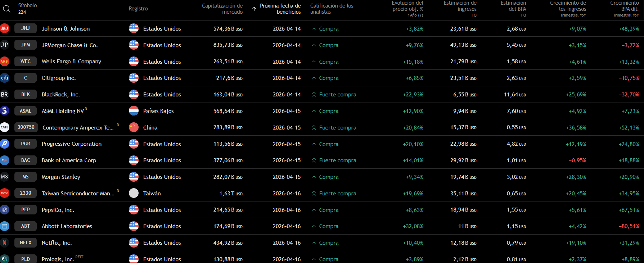This screenshot has width=644, height=263.
Task: Click the China flag icon
Action: point(134,127)
